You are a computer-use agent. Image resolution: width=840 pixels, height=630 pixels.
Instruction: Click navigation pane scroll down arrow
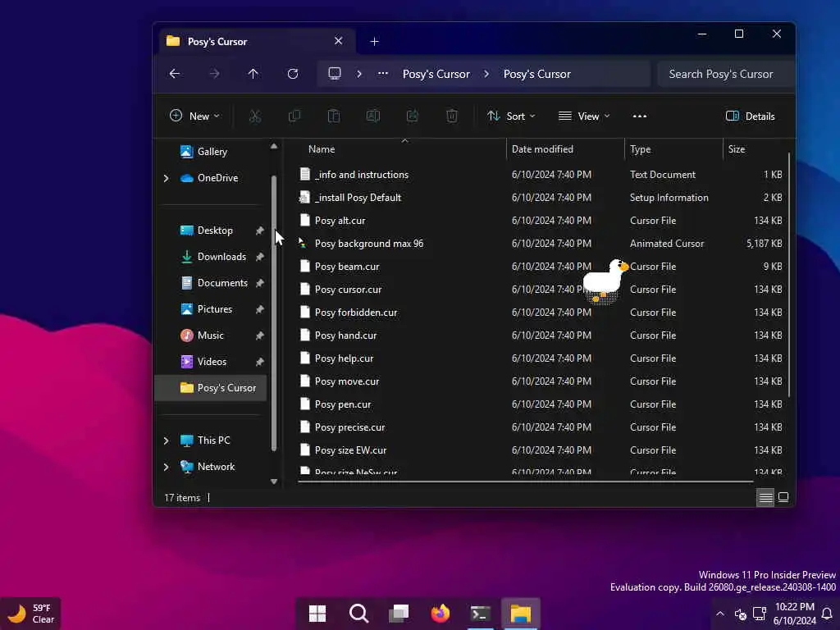[274, 482]
